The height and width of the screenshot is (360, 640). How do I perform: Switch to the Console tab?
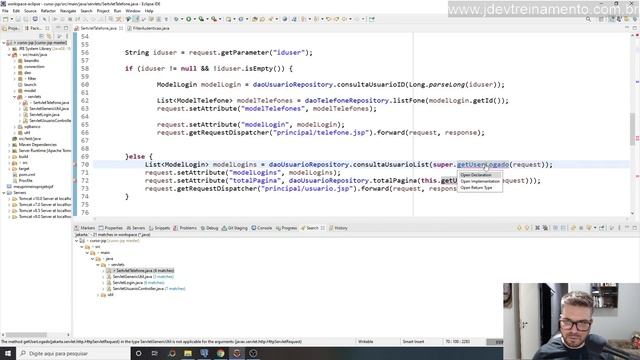pos(262,228)
